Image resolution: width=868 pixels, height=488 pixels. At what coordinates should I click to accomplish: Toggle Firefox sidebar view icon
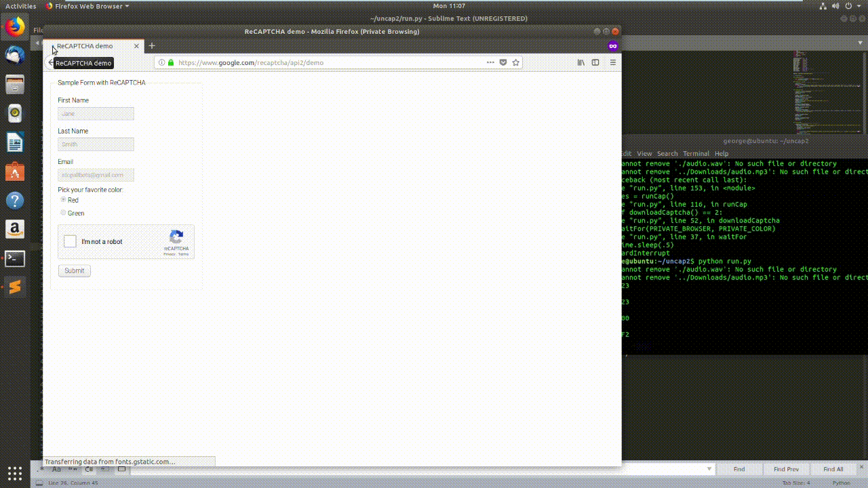click(595, 62)
